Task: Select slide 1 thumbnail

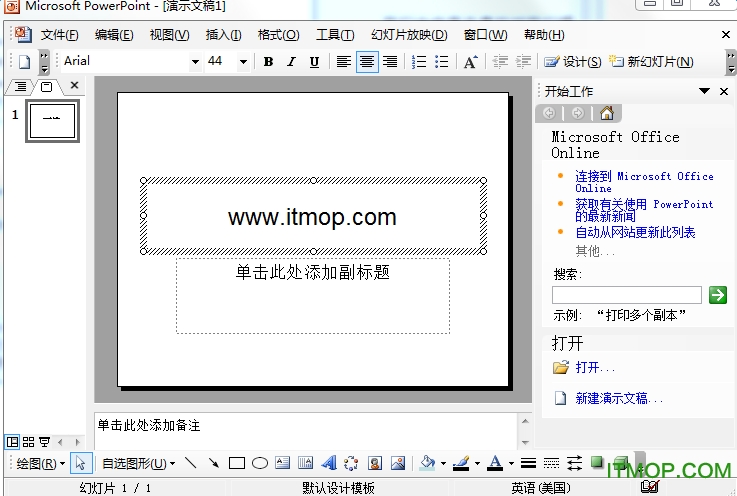Action: pyautogui.click(x=52, y=121)
